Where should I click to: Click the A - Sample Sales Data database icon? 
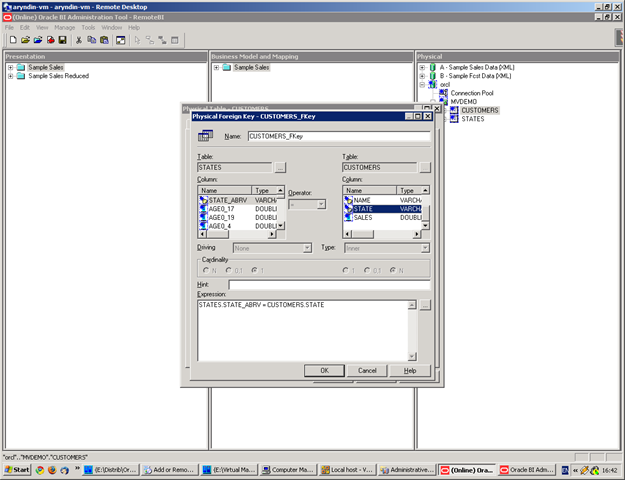432,67
